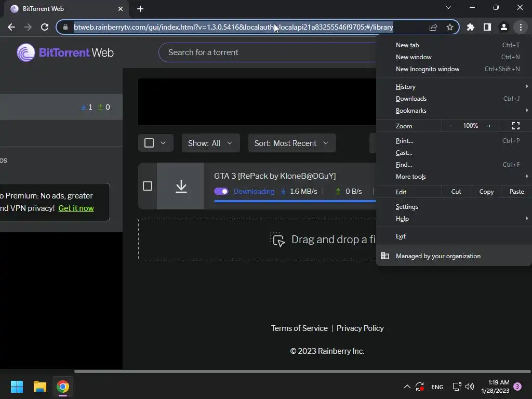Click the tab search chevron in title bar
This screenshot has height=399, width=532.
point(448,7)
